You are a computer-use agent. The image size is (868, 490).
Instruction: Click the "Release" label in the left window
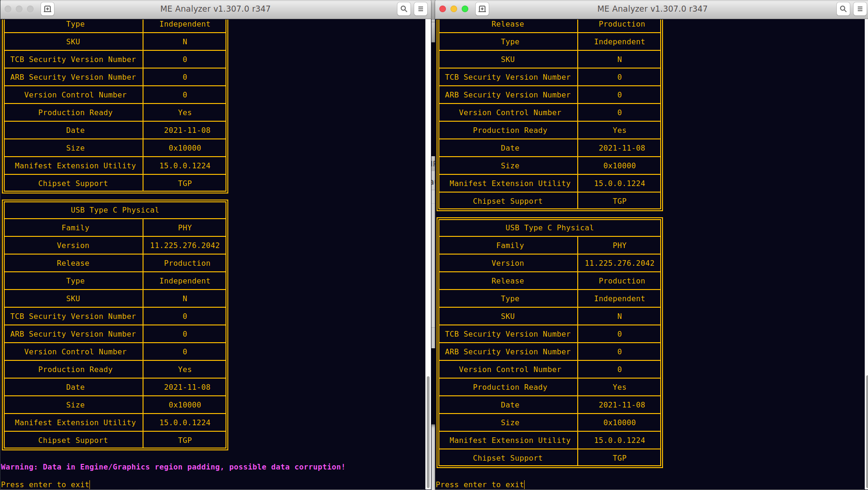tap(73, 263)
